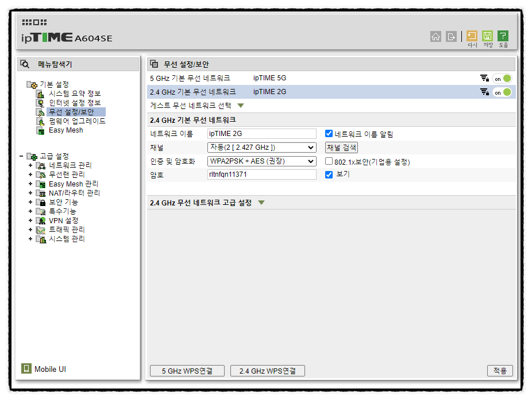Click the 암호 password input field
The image size is (532, 400).
261,174
